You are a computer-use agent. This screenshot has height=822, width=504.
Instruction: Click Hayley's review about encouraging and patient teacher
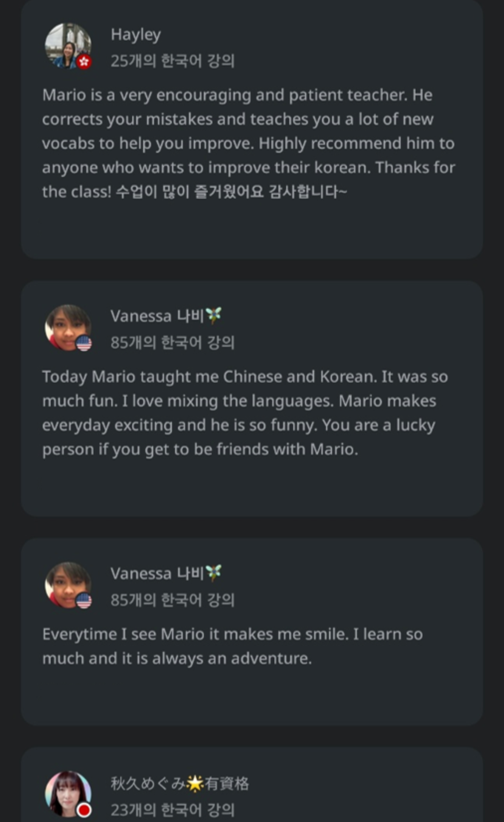point(249,143)
